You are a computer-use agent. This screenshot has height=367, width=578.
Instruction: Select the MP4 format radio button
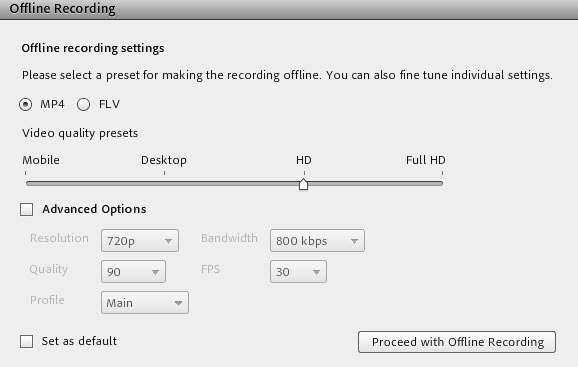(25, 105)
